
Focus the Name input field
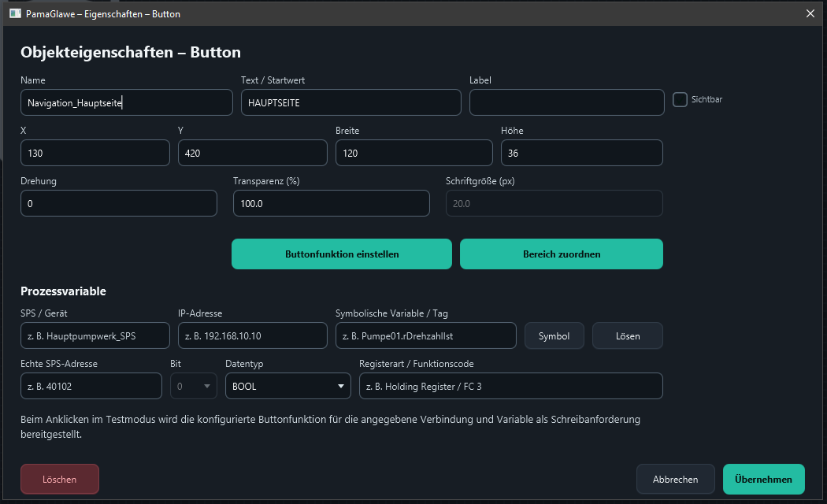(x=127, y=102)
